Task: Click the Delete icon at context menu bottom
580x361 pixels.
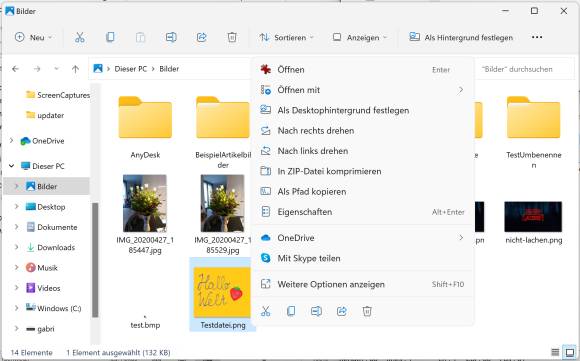Action: click(x=367, y=311)
